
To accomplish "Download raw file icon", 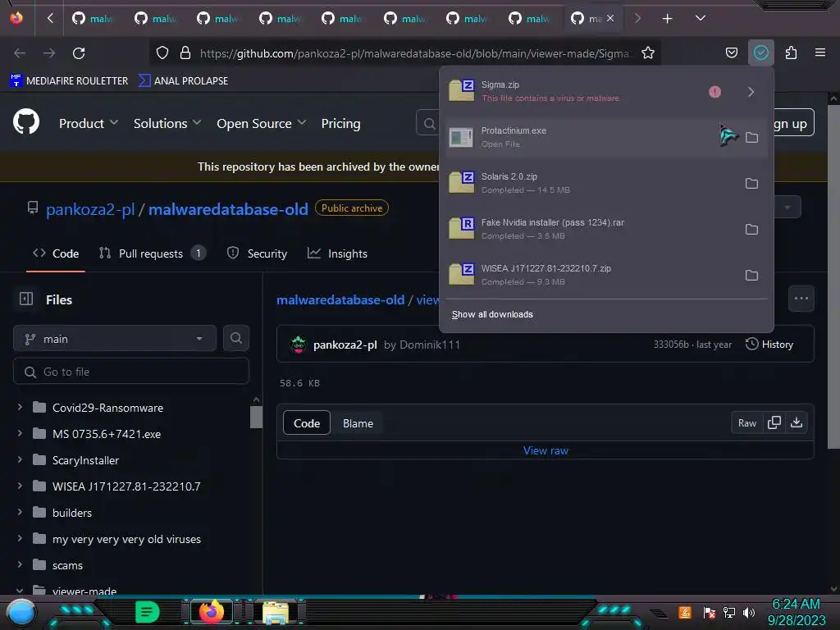I will (x=796, y=422).
